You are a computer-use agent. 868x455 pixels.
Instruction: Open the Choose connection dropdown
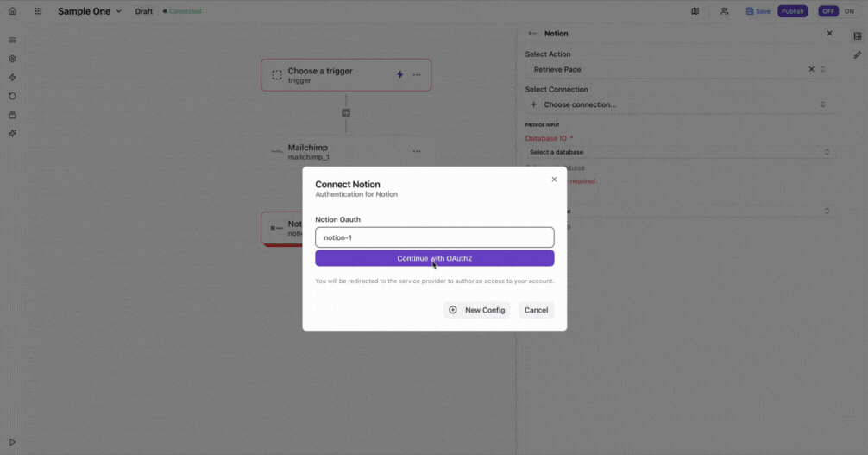click(x=678, y=104)
